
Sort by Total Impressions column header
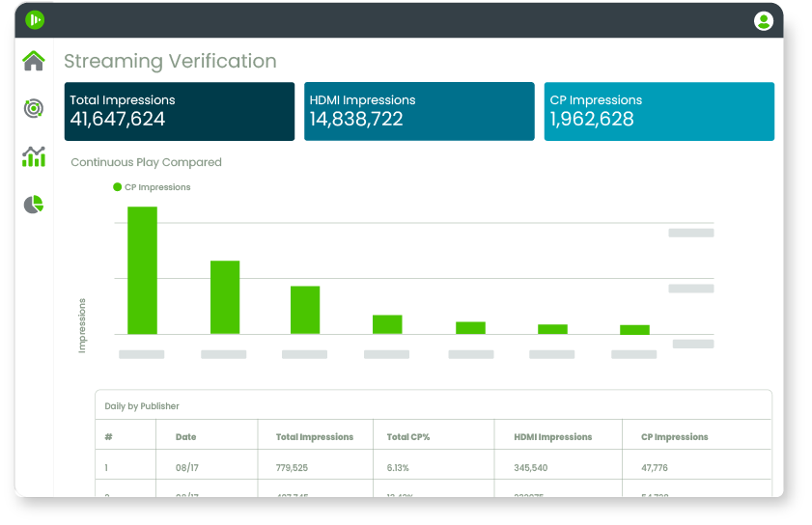[x=314, y=437]
